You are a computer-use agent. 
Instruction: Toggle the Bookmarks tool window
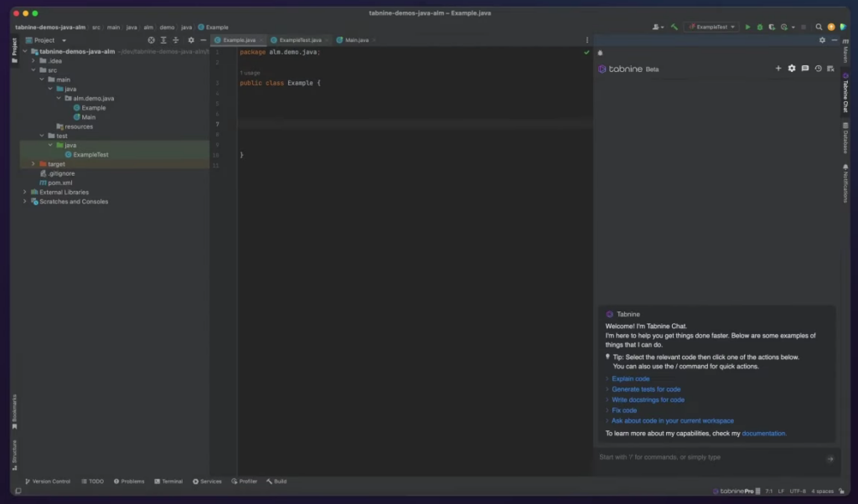14,410
